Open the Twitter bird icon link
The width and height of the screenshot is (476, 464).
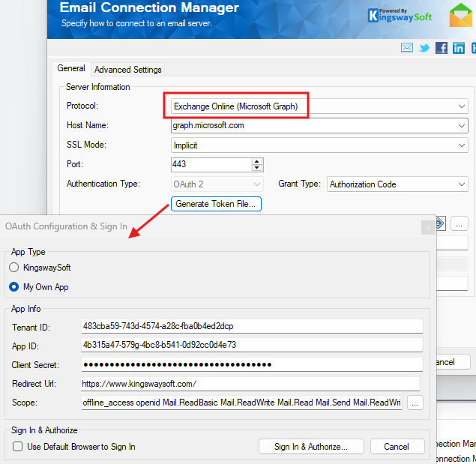[x=424, y=48]
